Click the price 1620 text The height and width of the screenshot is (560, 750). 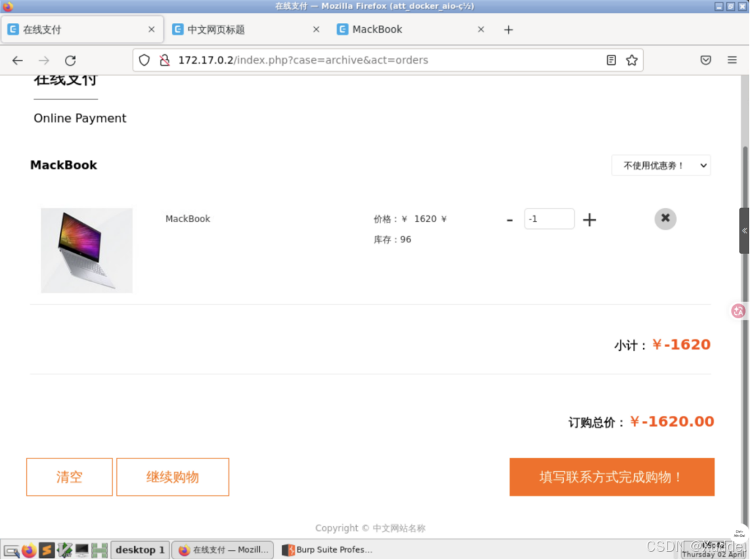(x=425, y=219)
